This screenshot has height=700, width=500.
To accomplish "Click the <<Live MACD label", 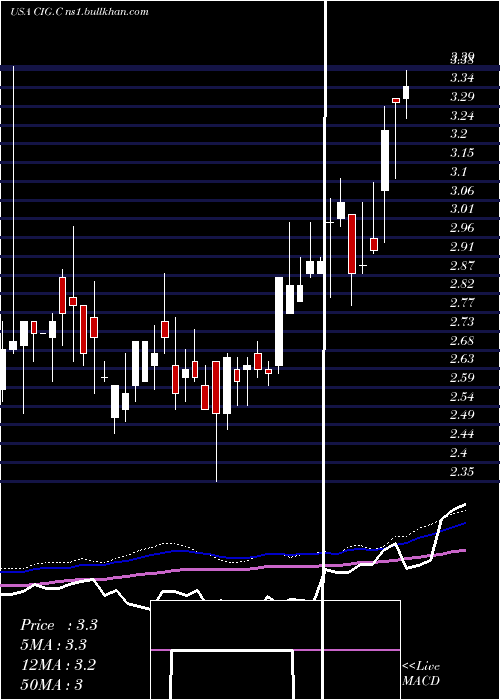I will click(421, 674).
